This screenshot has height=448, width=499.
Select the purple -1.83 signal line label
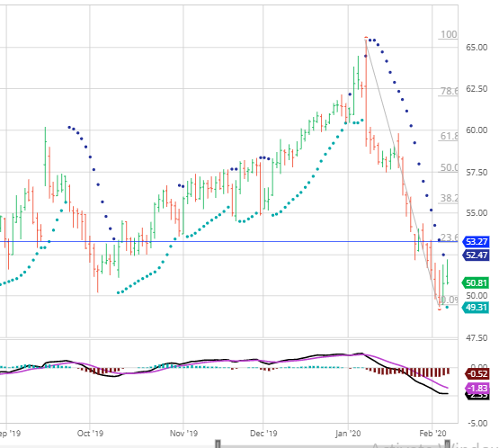(477, 388)
